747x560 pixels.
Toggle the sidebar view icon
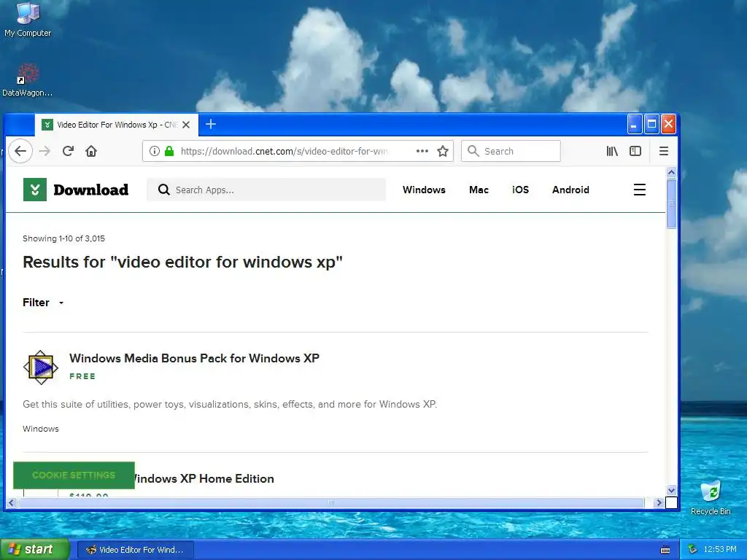(x=635, y=151)
